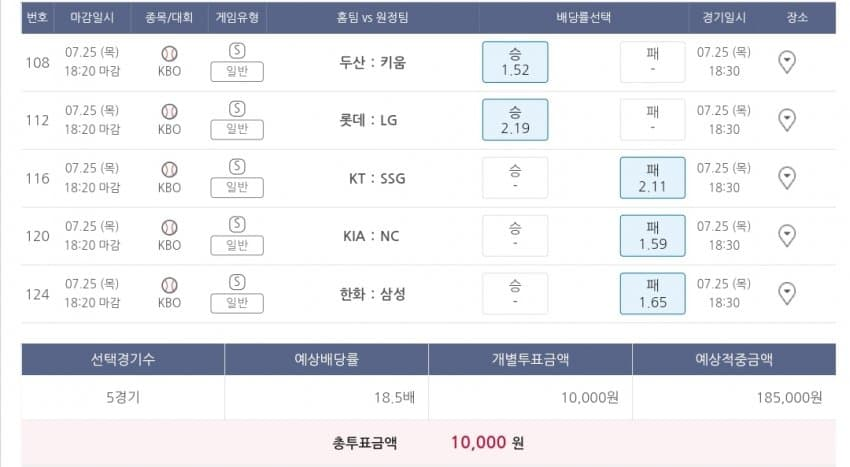Toggle the 패 2.11 pick for KT : SSG

652,178
